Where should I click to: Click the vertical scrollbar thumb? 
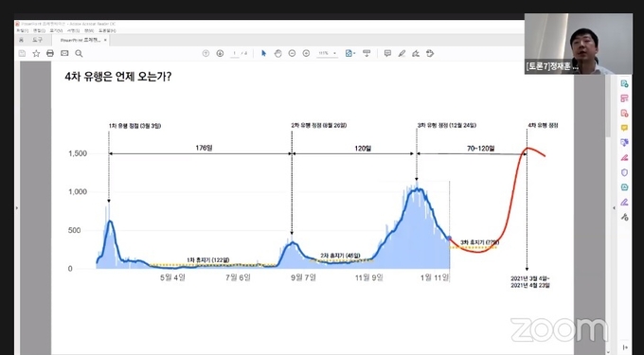click(607, 106)
